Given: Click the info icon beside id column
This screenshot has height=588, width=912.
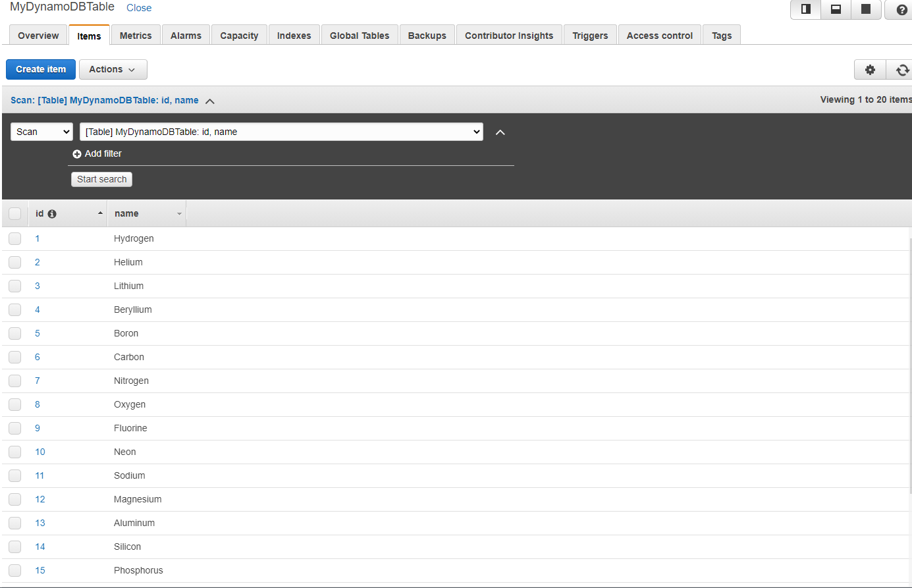Looking at the screenshot, I should point(52,214).
